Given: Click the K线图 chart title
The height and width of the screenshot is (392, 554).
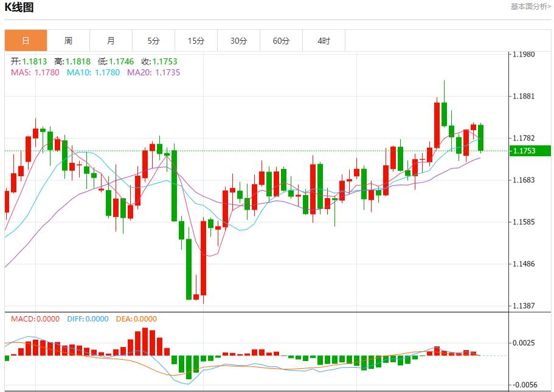Looking at the screenshot, I should point(19,7).
